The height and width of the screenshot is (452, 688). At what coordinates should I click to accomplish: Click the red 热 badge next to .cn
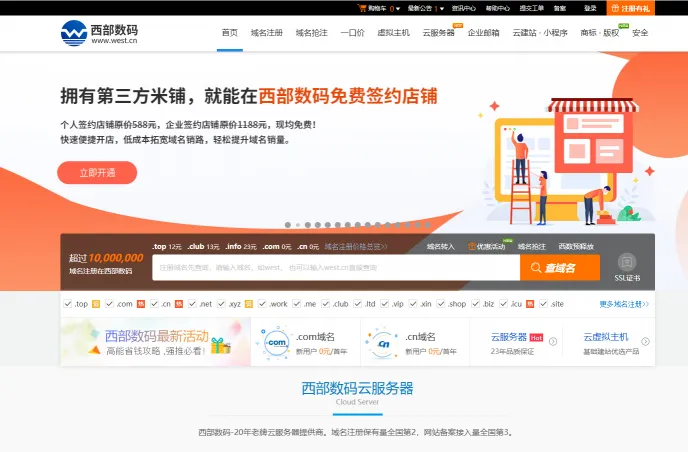pyautogui.click(x=179, y=304)
